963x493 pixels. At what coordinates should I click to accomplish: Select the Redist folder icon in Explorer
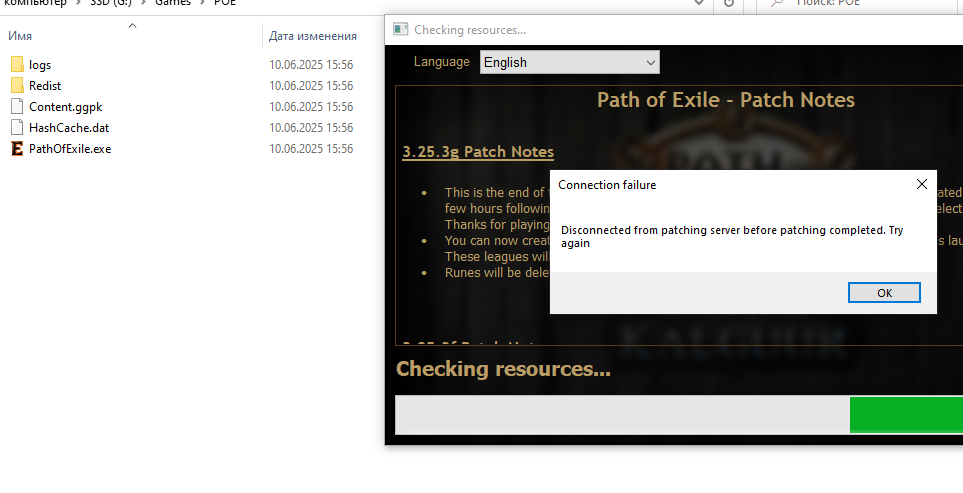[17, 85]
